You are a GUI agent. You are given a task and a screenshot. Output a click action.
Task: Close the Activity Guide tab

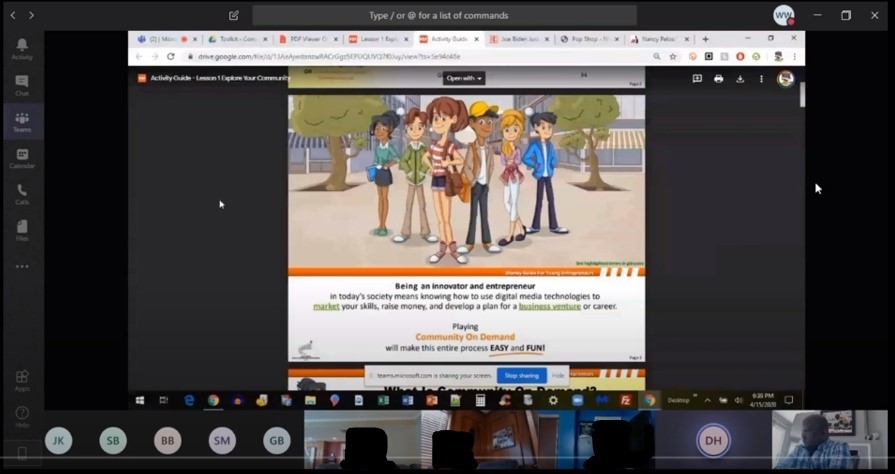pos(477,39)
